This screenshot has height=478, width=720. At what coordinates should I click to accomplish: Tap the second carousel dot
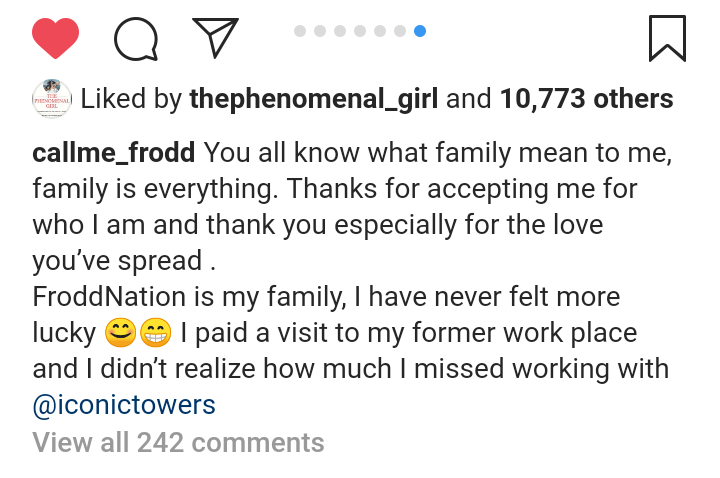[320, 31]
